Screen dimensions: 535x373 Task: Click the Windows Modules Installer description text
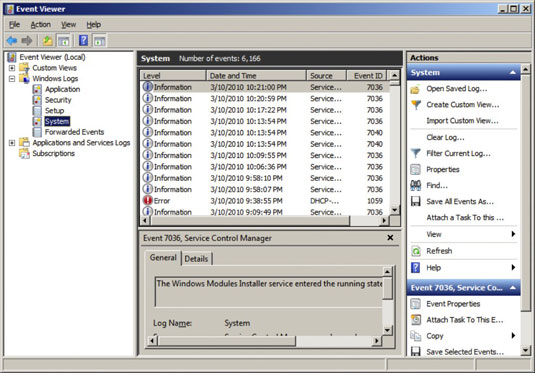269,284
